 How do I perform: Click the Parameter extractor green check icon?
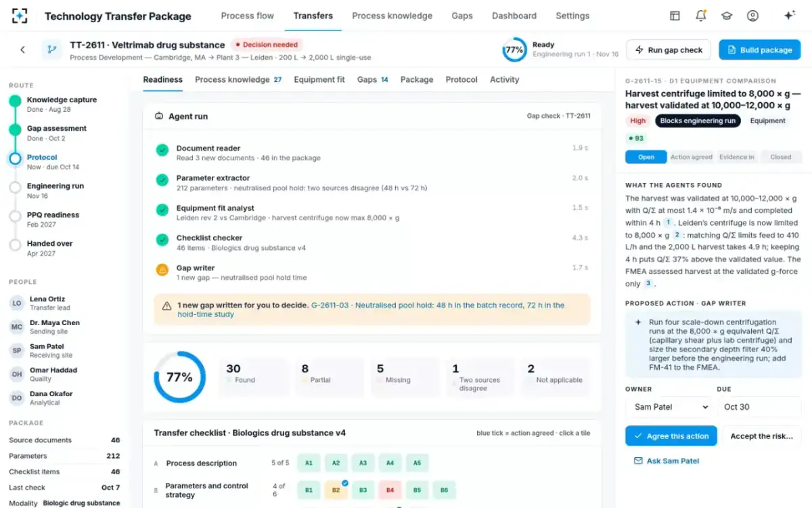click(162, 180)
